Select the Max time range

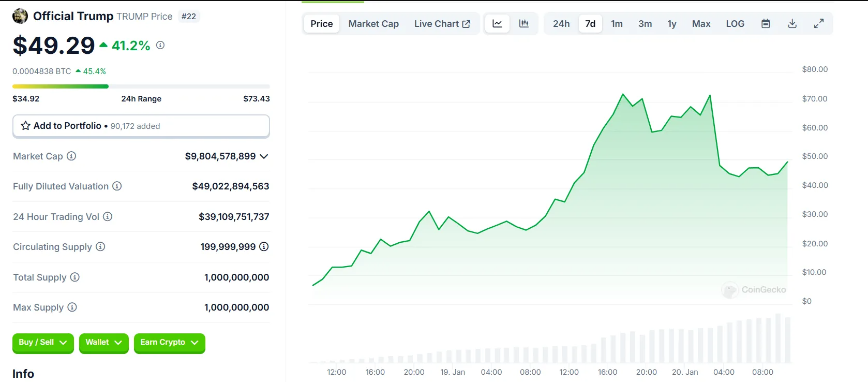pos(701,24)
